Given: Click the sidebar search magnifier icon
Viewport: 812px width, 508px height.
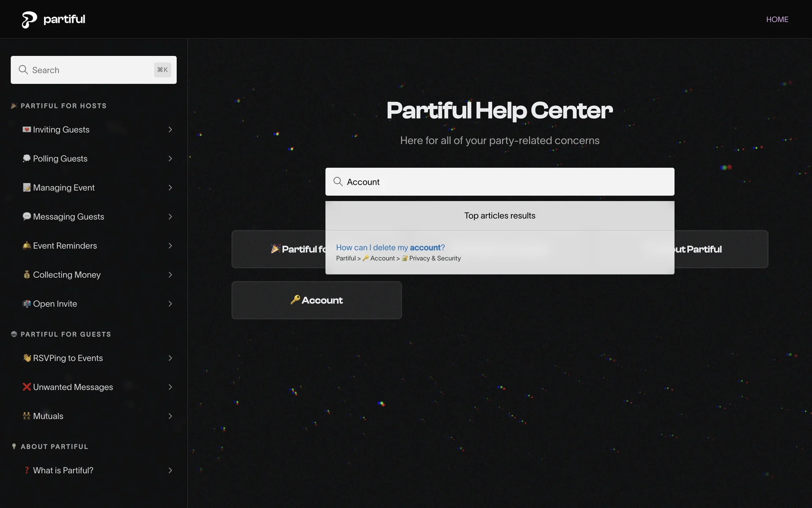Looking at the screenshot, I should coord(23,70).
